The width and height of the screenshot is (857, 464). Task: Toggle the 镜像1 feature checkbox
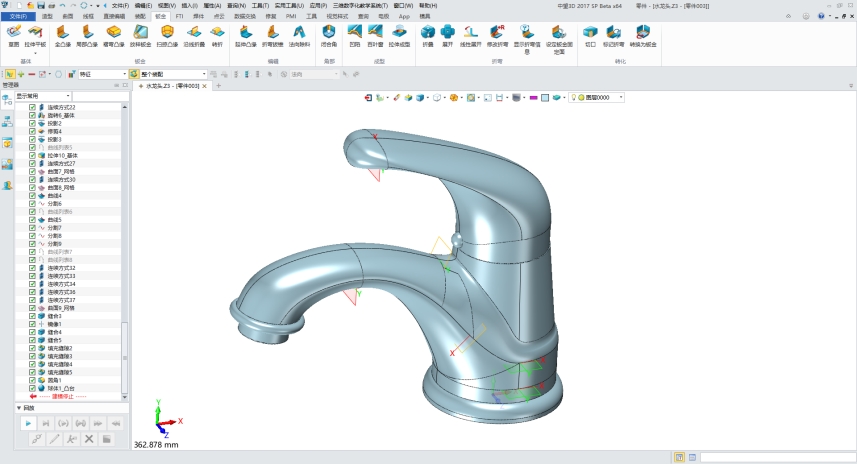coord(32,324)
